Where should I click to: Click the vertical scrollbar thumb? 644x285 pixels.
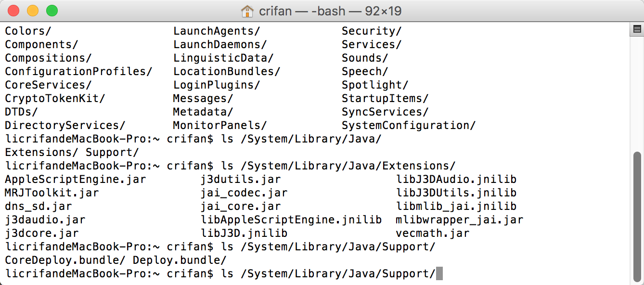pyautogui.click(x=637, y=217)
